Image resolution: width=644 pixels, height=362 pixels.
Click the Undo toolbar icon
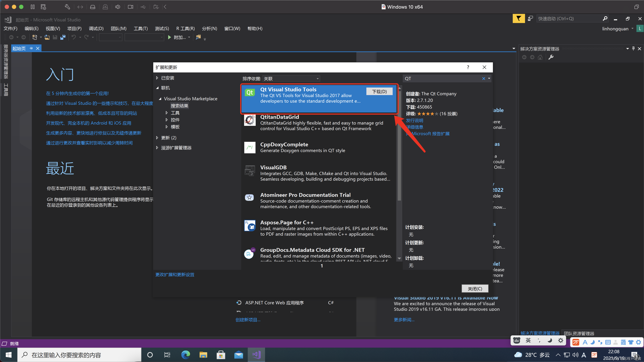click(x=73, y=37)
